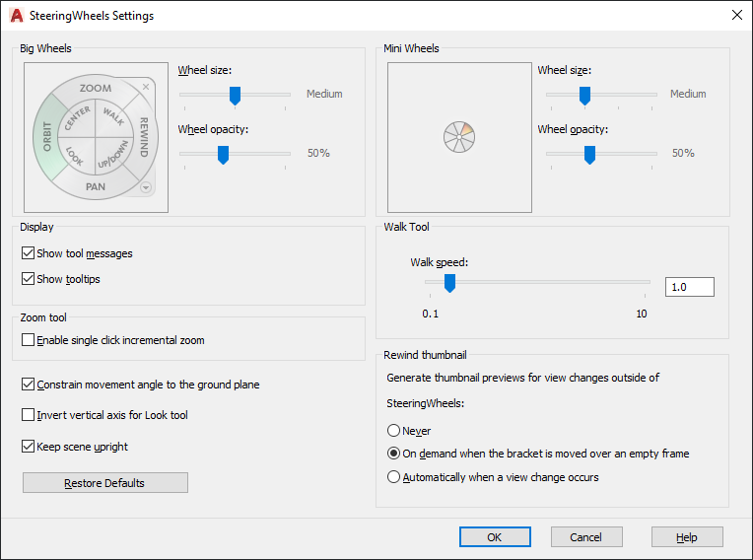
Task: Enable Invert vertical axis for Look tool
Action: [x=28, y=415]
